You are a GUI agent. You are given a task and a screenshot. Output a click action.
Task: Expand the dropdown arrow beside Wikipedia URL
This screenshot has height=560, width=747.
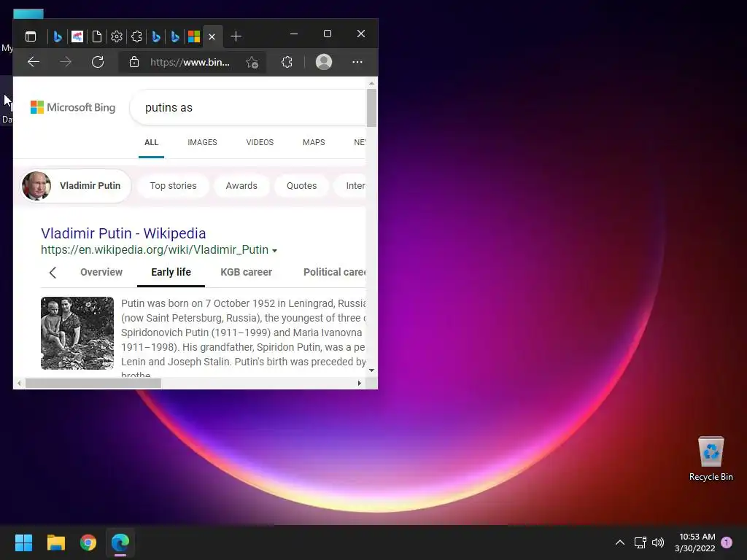pyautogui.click(x=274, y=251)
